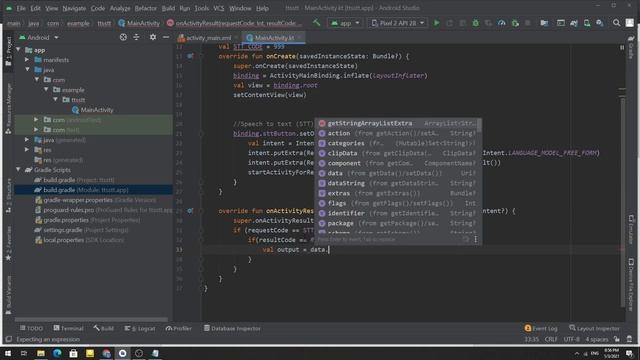Click the Attach Debugger to Process icon
Viewport: 640px width, 360px height.
[515, 23]
